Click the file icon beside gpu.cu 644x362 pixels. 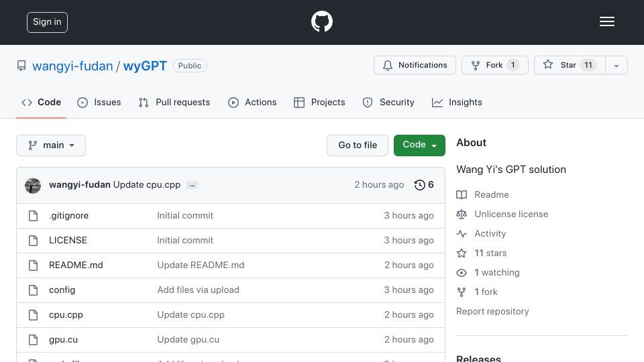tap(34, 340)
